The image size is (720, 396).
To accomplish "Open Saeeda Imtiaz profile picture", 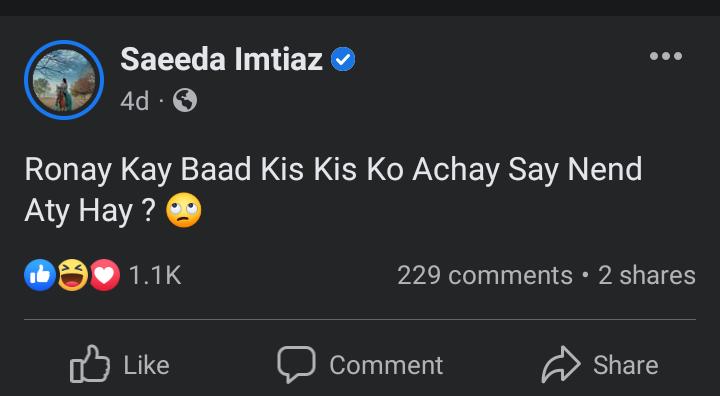I will 64,80.
